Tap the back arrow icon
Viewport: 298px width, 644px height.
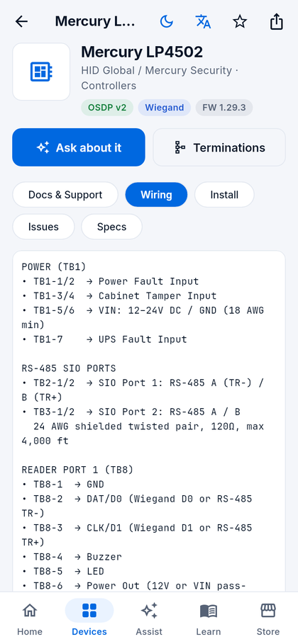point(21,21)
